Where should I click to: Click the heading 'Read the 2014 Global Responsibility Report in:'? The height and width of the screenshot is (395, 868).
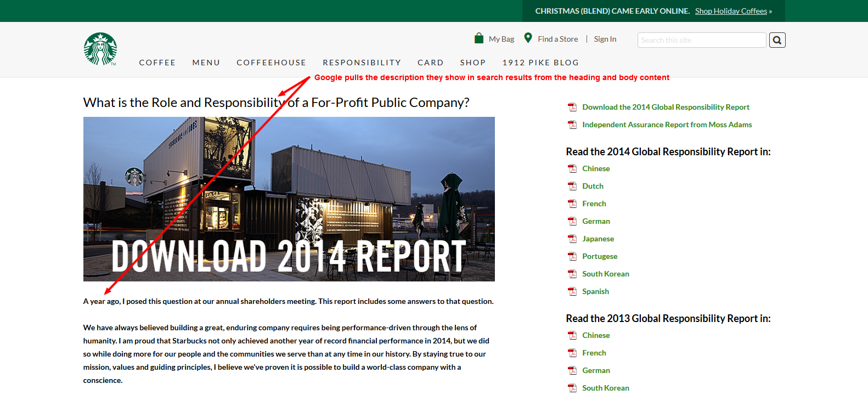click(668, 151)
